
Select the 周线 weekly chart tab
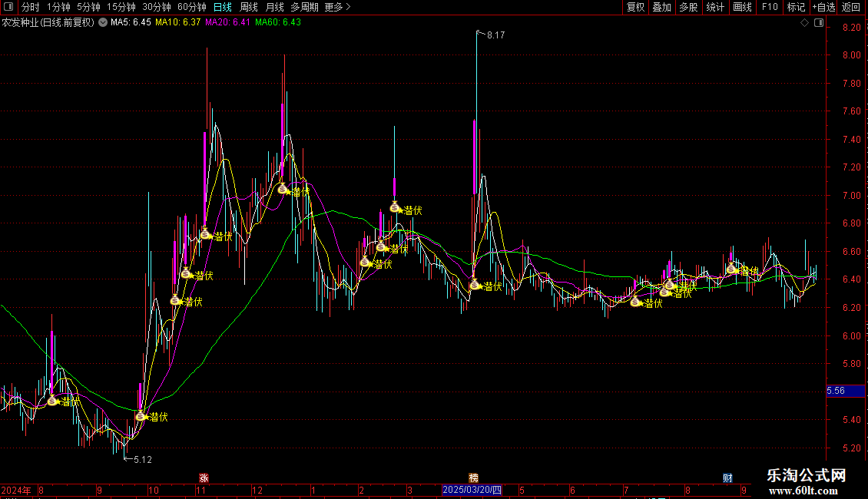249,7
